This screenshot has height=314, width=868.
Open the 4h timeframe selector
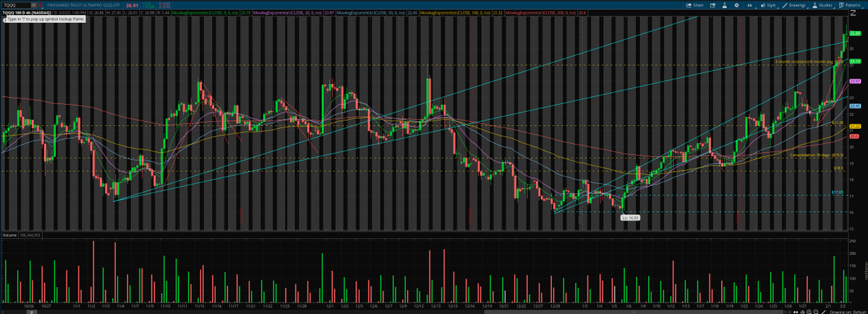(x=749, y=5)
